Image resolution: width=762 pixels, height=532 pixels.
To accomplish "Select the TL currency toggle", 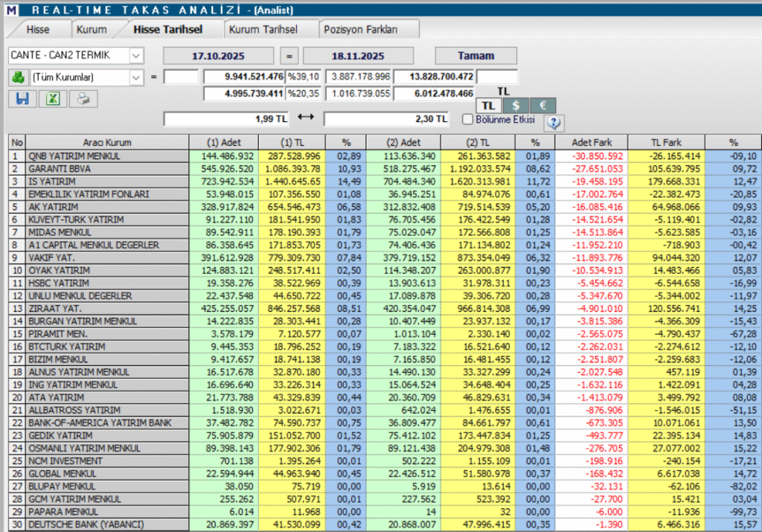I will point(488,106).
